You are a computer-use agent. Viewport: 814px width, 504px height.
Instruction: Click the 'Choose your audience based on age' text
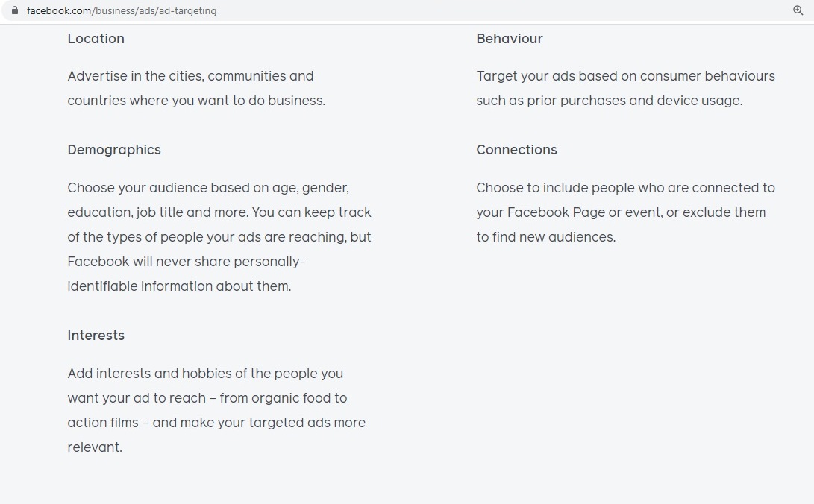[x=208, y=188]
